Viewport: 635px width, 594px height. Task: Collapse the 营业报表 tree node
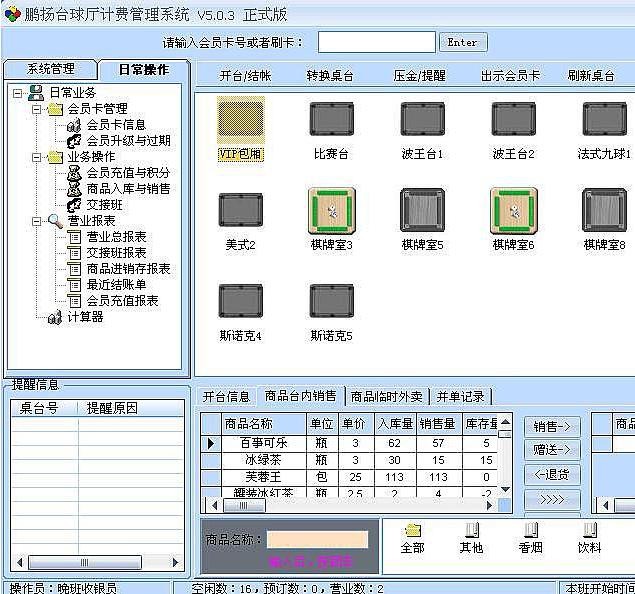(37, 221)
